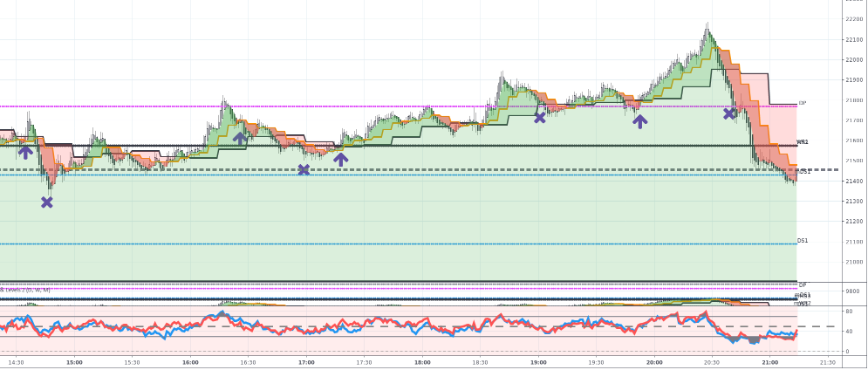Click the 15:00 time axis label
868x370 pixels.
click(74, 363)
